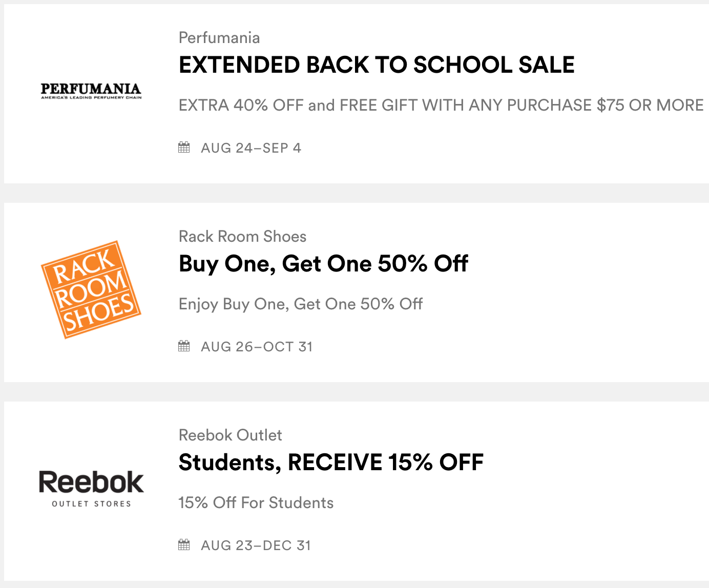This screenshot has height=588, width=709.
Task: Click the Rack Room Shoes orange logo
Action: click(91, 289)
